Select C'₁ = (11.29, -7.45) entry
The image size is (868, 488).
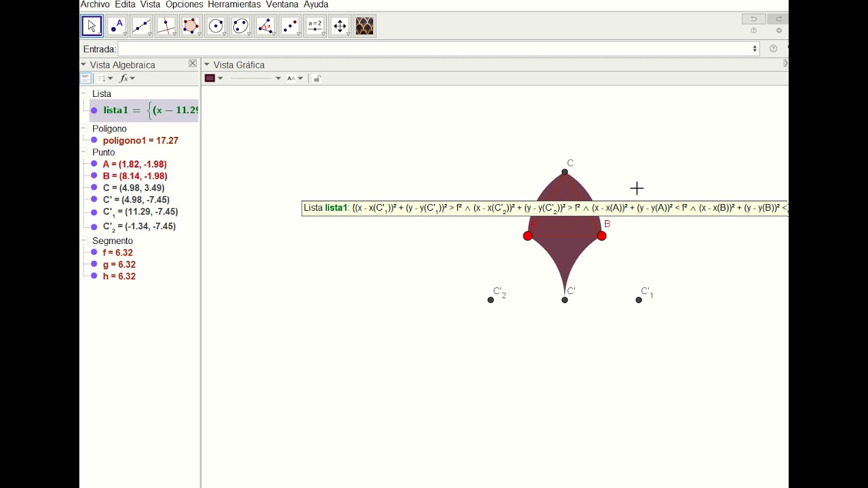[140, 212]
